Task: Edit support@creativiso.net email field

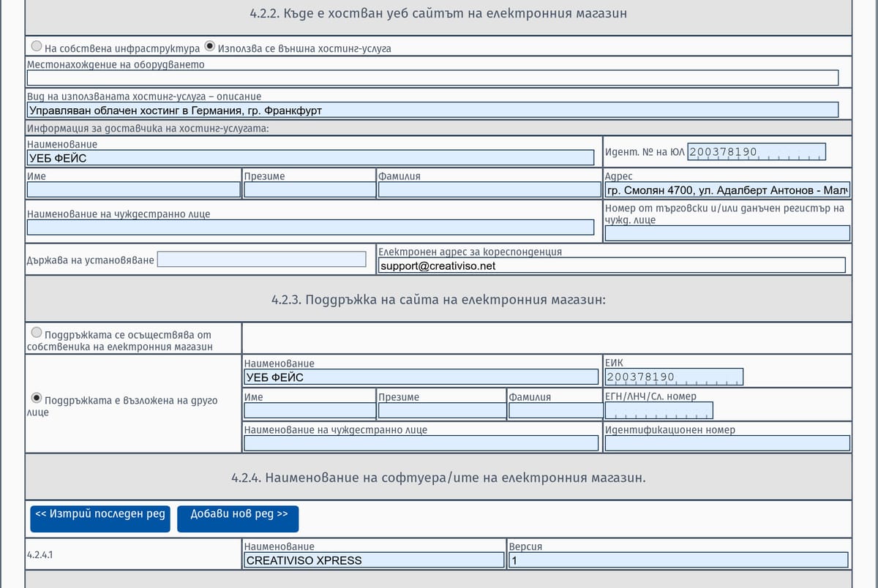Action: point(612,265)
